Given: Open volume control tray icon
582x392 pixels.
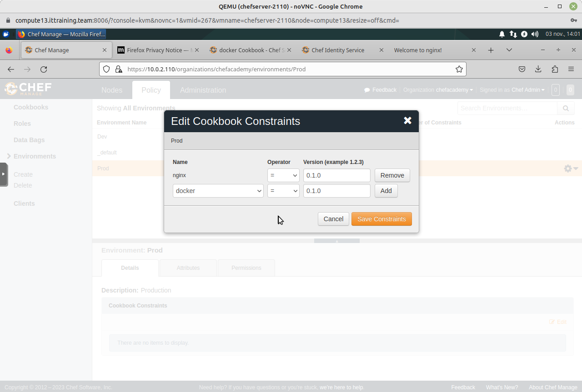Looking at the screenshot, I should 535,34.
